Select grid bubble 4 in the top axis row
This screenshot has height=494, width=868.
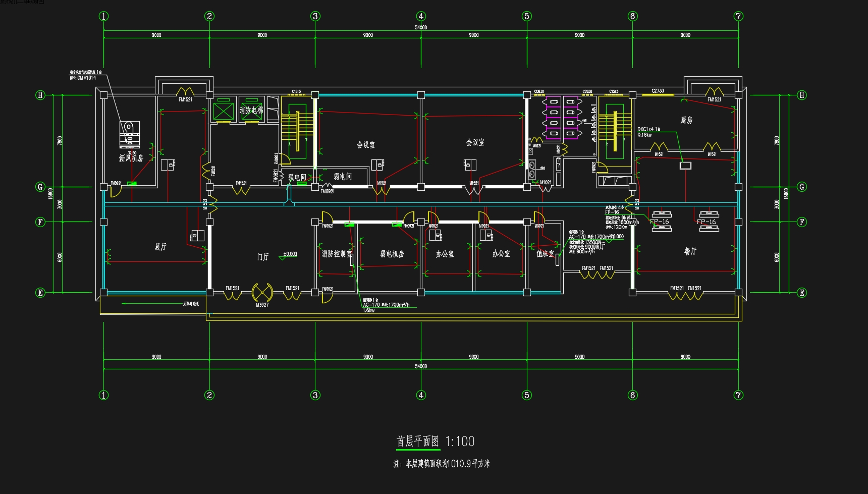click(x=421, y=16)
